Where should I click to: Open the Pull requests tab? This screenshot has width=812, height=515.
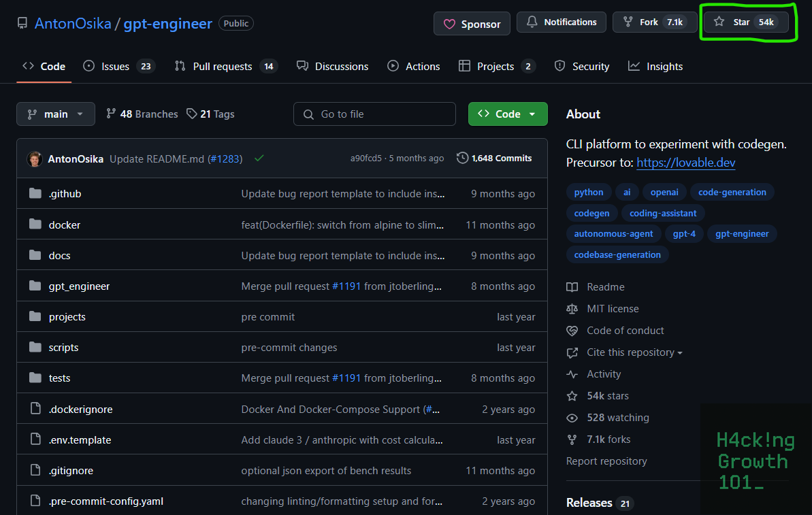[226, 66]
